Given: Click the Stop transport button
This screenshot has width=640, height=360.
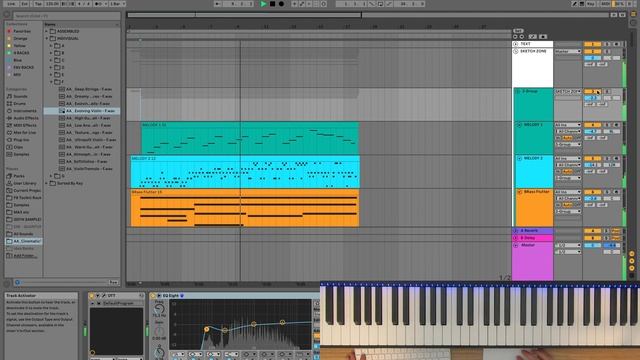Looking at the screenshot, I should 272,4.
